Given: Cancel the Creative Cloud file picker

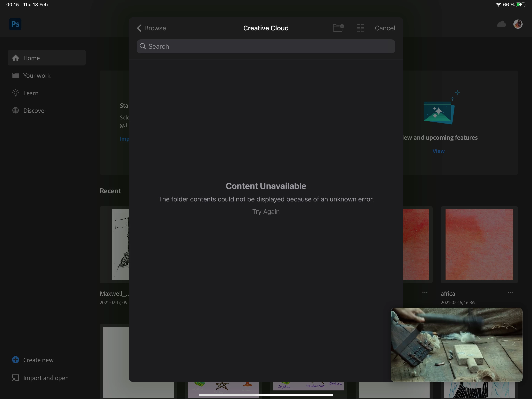Looking at the screenshot, I should coord(385,28).
